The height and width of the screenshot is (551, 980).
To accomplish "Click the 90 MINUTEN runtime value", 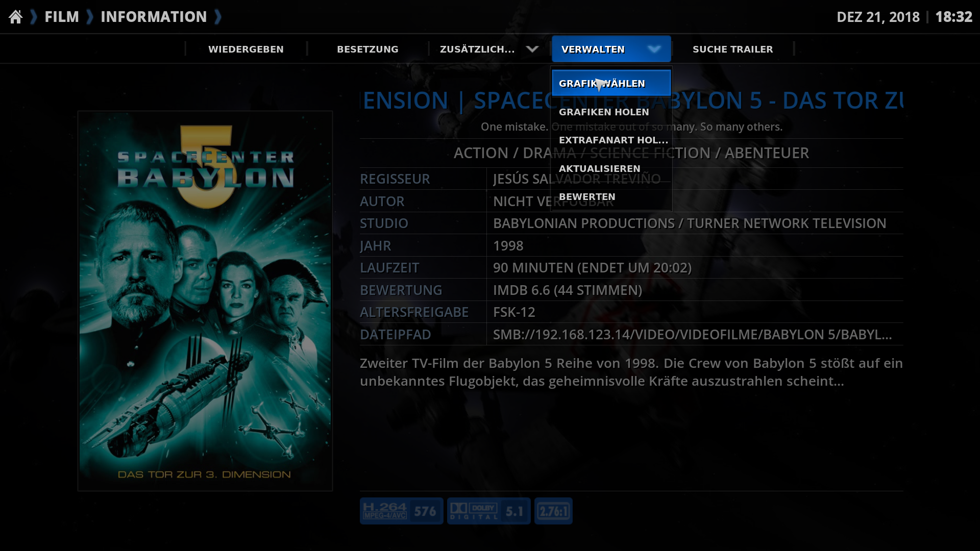I will [x=592, y=267].
